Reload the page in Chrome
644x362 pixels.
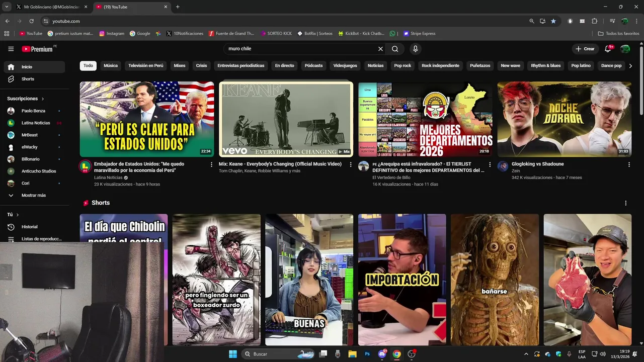[31, 21]
